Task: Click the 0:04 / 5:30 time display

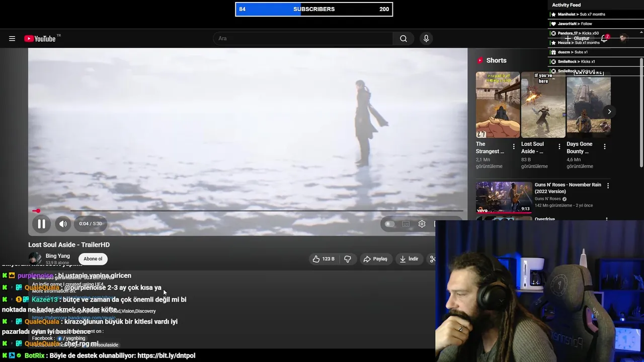Action: 91,224
